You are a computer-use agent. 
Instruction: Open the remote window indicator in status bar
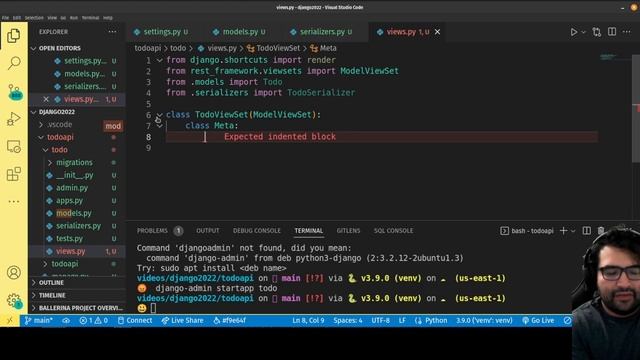[10, 320]
